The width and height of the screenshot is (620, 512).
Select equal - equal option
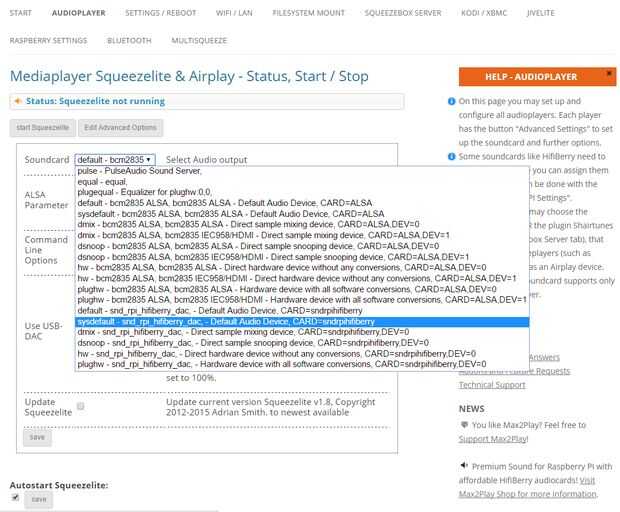pos(302,181)
